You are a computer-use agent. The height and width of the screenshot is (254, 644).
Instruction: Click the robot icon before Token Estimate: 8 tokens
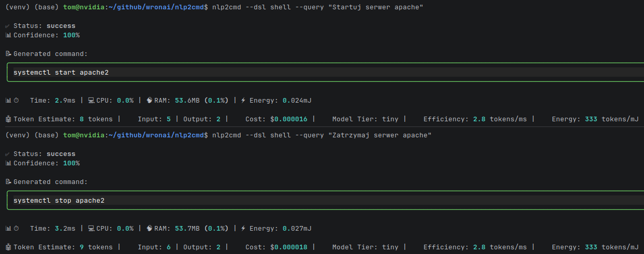8,119
